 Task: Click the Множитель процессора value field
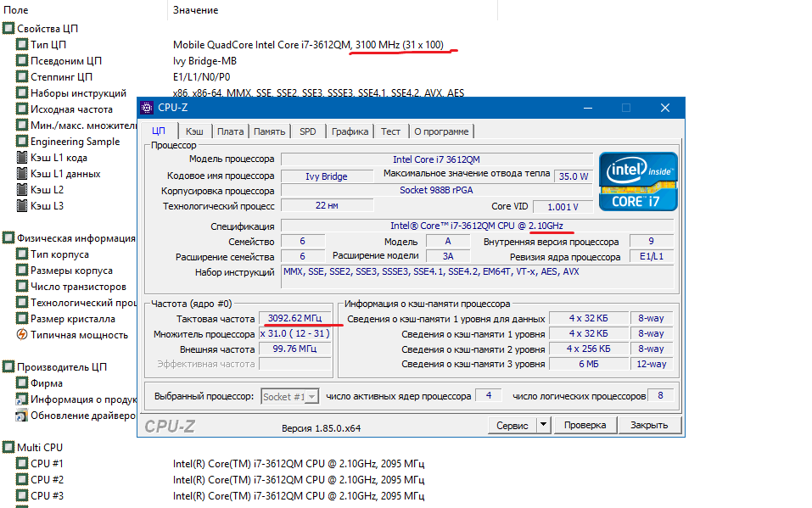coord(294,333)
